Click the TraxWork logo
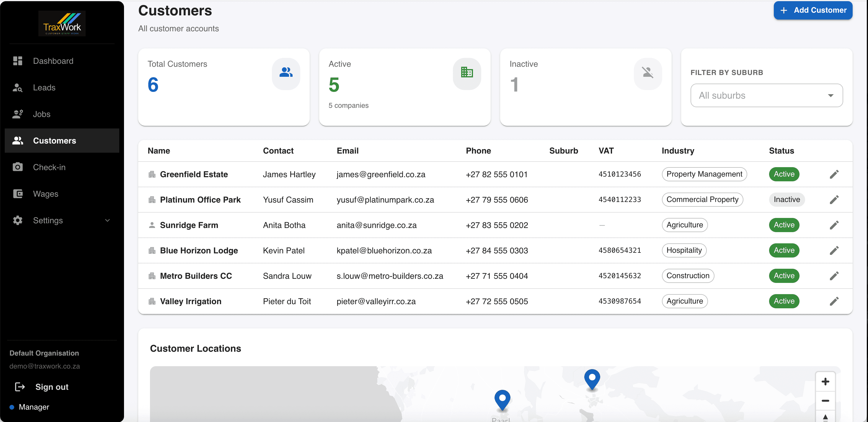 click(x=62, y=23)
